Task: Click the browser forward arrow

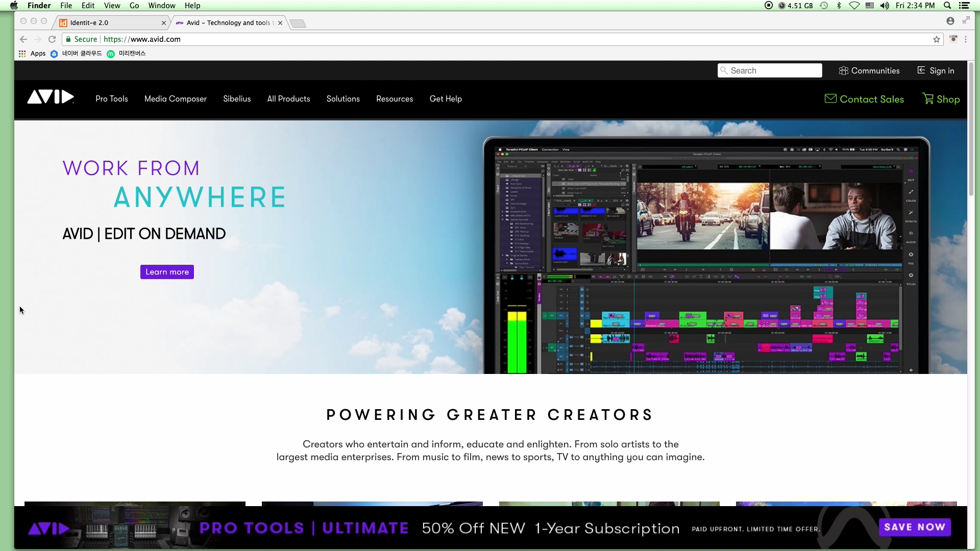Action: click(37, 39)
